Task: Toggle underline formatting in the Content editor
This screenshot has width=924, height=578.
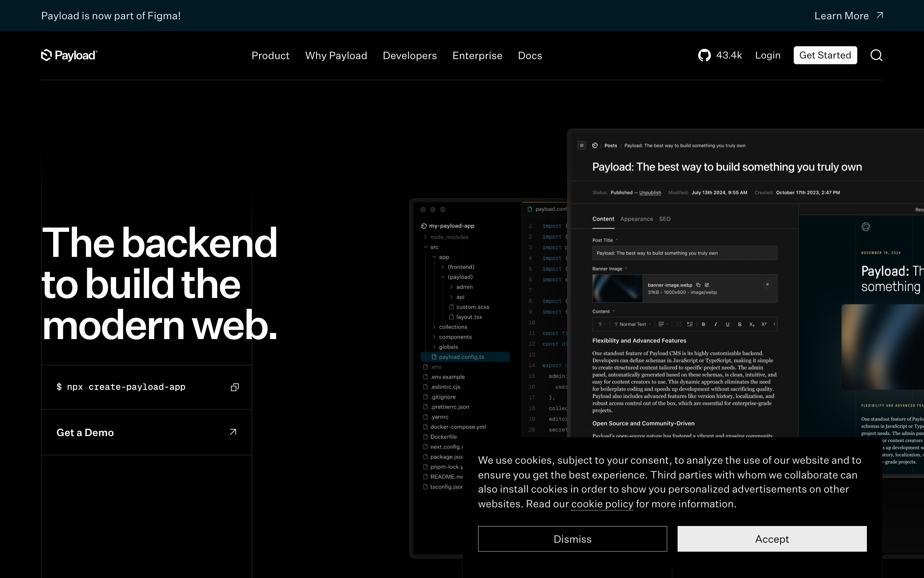Action: point(728,324)
